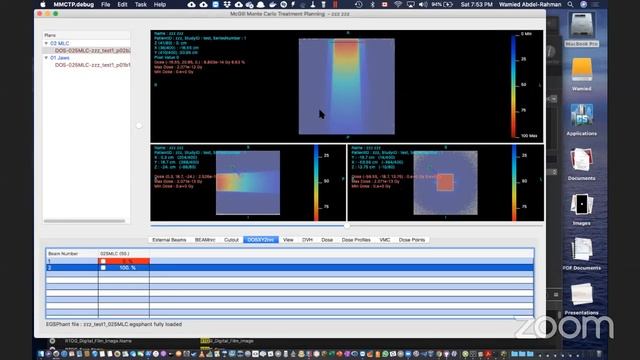The height and width of the screenshot is (360, 640).
Task: Open the Cutout tab
Action: pos(231,240)
